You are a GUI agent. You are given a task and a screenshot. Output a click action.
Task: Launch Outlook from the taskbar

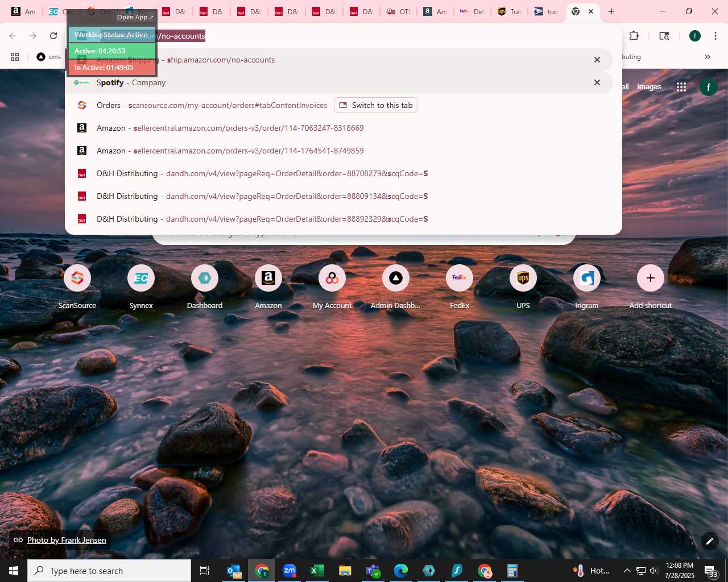tap(234, 571)
